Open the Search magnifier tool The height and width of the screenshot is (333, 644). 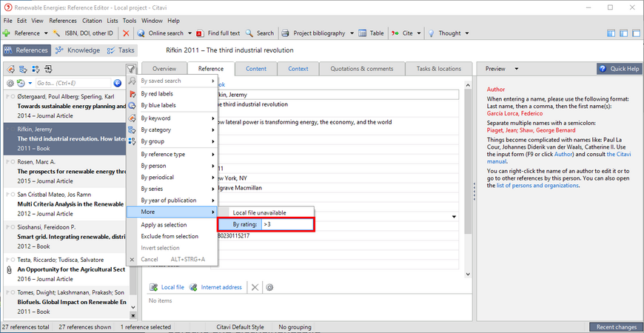pyautogui.click(x=249, y=33)
